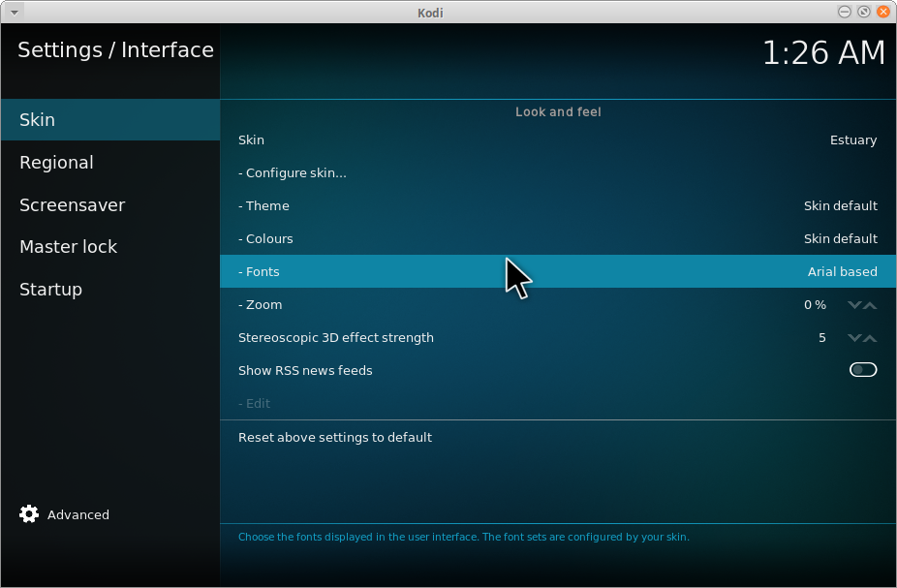The image size is (897, 588).
Task: Switch to the Regional category
Action: point(110,163)
